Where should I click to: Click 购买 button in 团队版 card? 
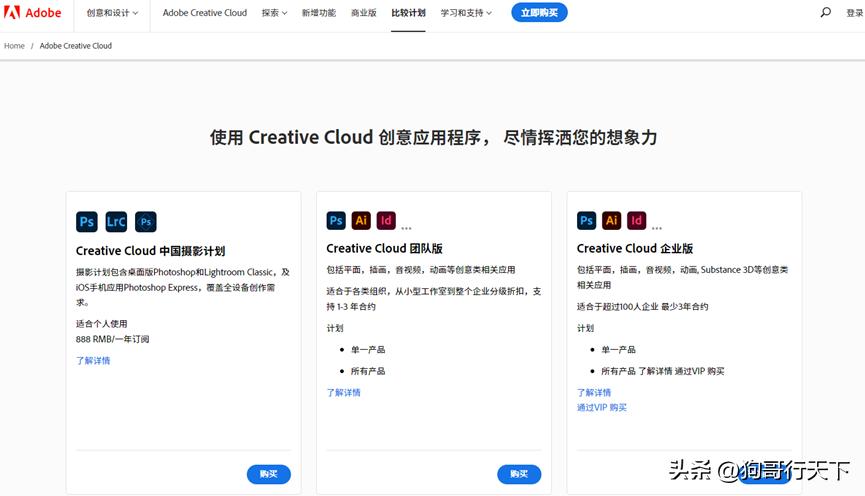click(519, 474)
